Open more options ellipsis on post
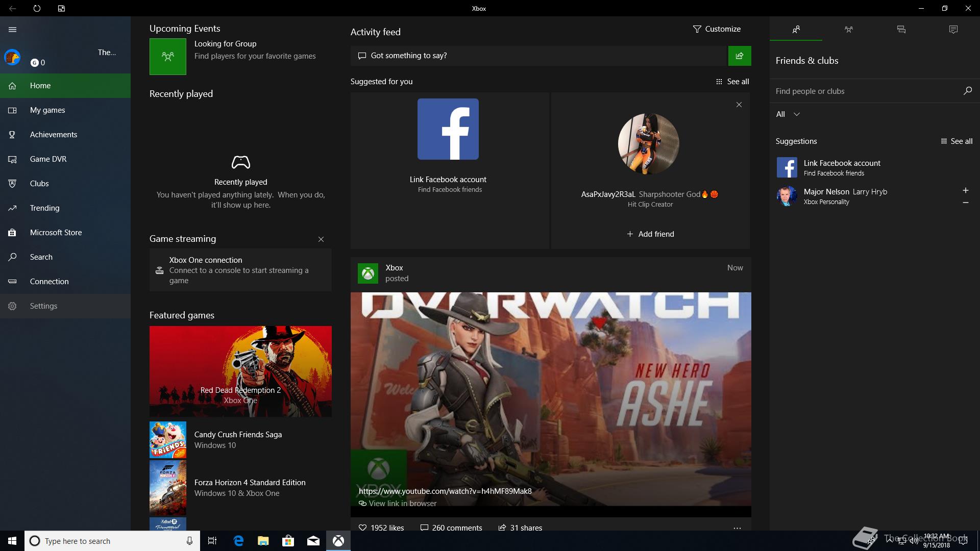The image size is (980, 551). pos(737,529)
